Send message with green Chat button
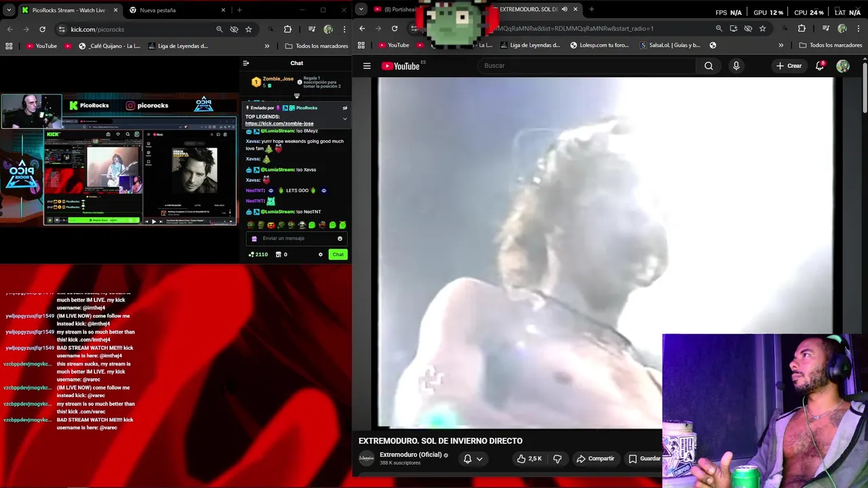Image resolution: width=868 pixels, height=488 pixels. 338,254
